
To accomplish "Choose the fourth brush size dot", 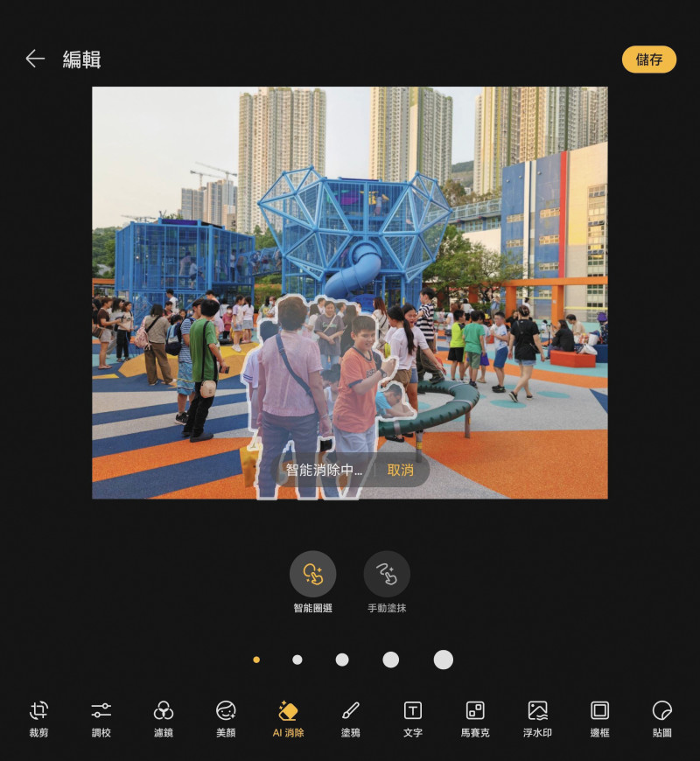I will coord(391,660).
